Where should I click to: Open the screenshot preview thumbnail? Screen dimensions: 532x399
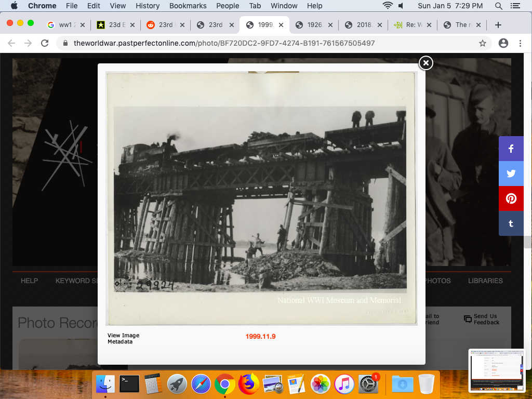click(x=497, y=369)
